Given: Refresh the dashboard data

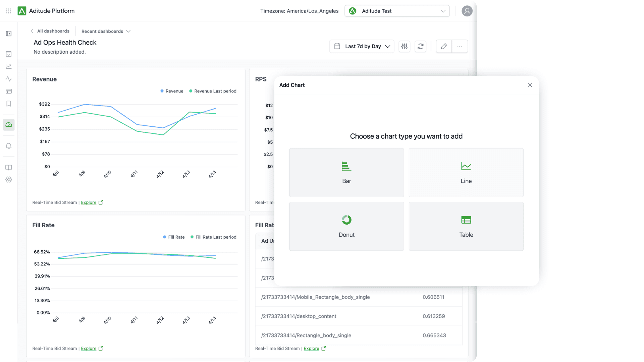Looking at the screenshot, I should [420, 46].
